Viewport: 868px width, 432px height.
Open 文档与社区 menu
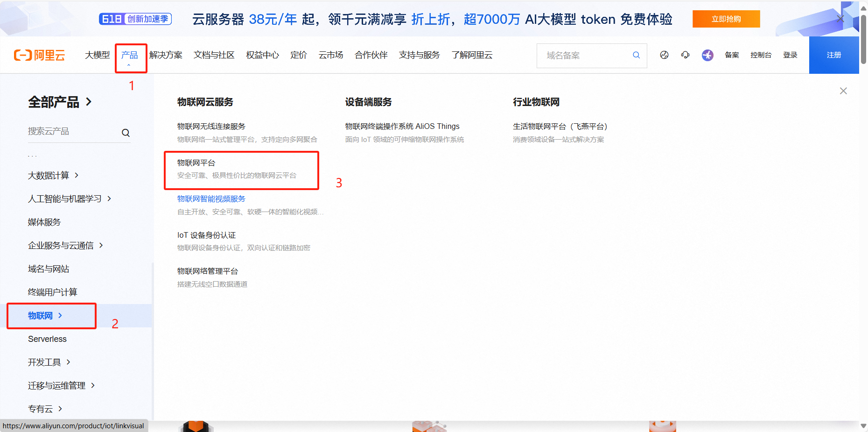(x=214, y=55)
